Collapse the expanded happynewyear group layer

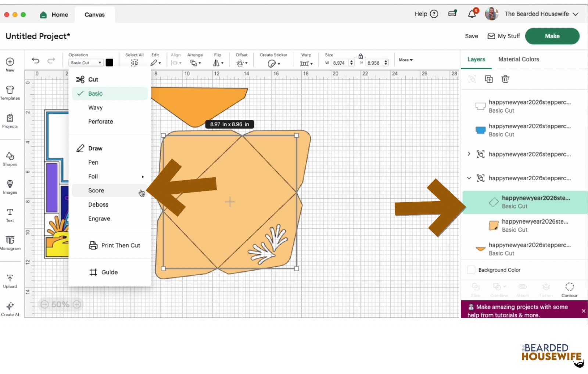[x=469, y=178]
